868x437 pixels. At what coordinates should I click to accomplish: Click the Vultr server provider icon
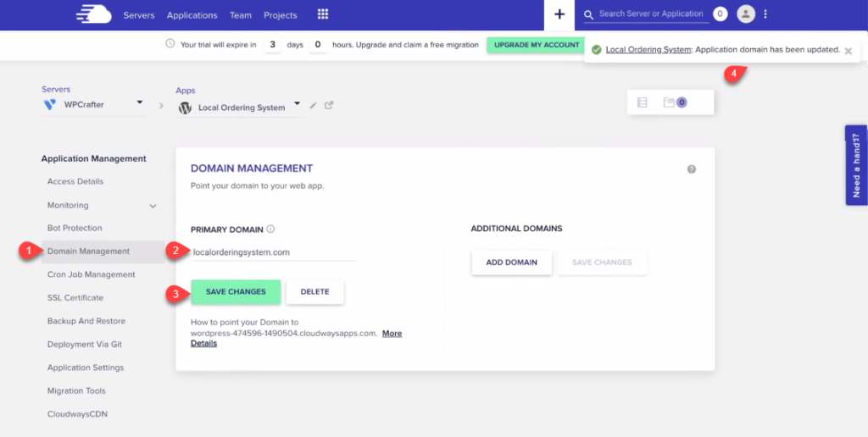50,104
